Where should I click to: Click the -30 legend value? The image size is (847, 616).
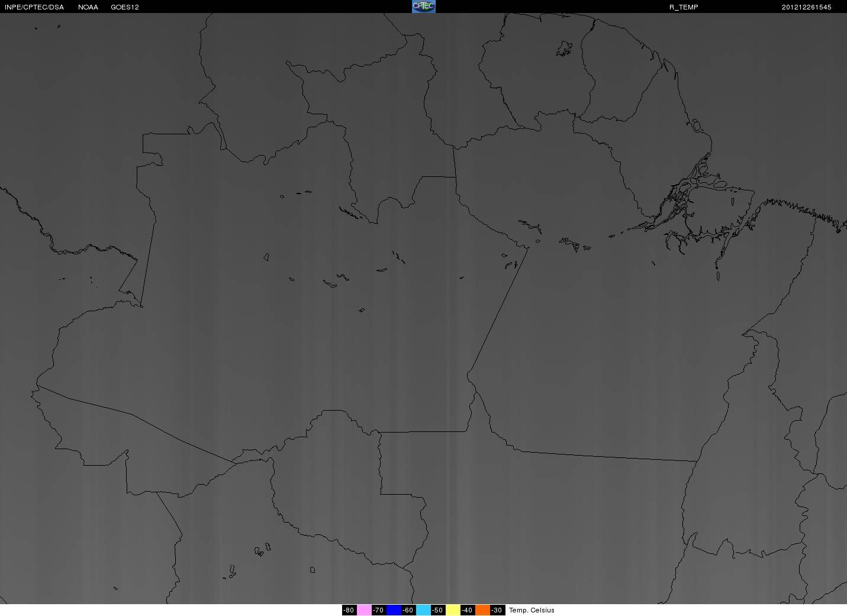click(x=497, y=610)
